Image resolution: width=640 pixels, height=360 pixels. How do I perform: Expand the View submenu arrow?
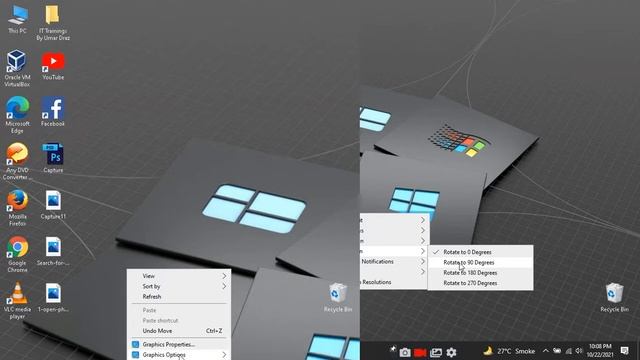pos(224,276)
